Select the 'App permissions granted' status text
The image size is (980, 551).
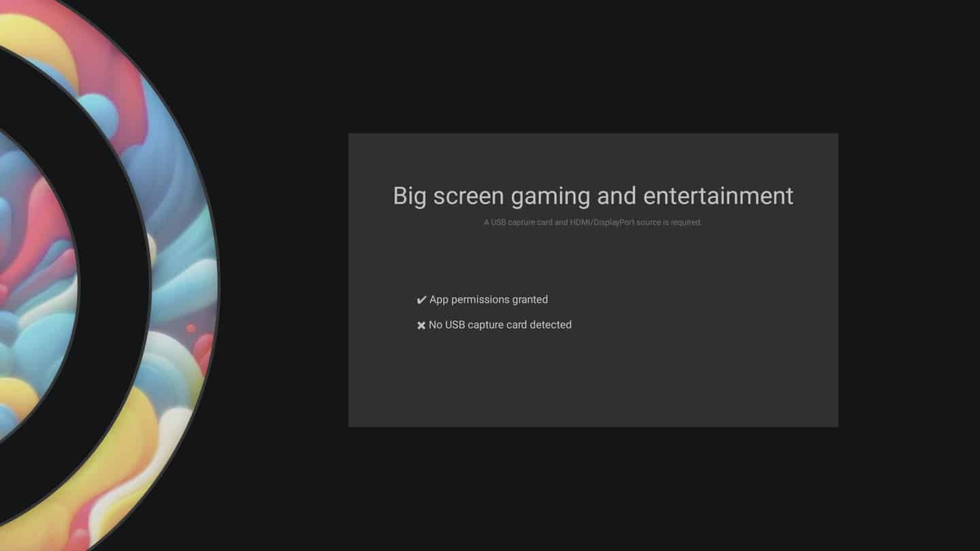[489, 299]
